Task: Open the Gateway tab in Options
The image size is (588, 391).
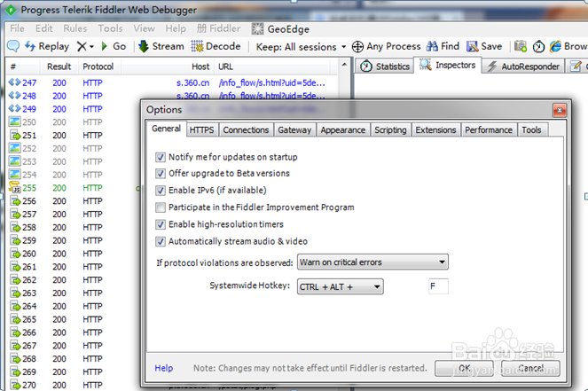Action: tap(294, 130)
